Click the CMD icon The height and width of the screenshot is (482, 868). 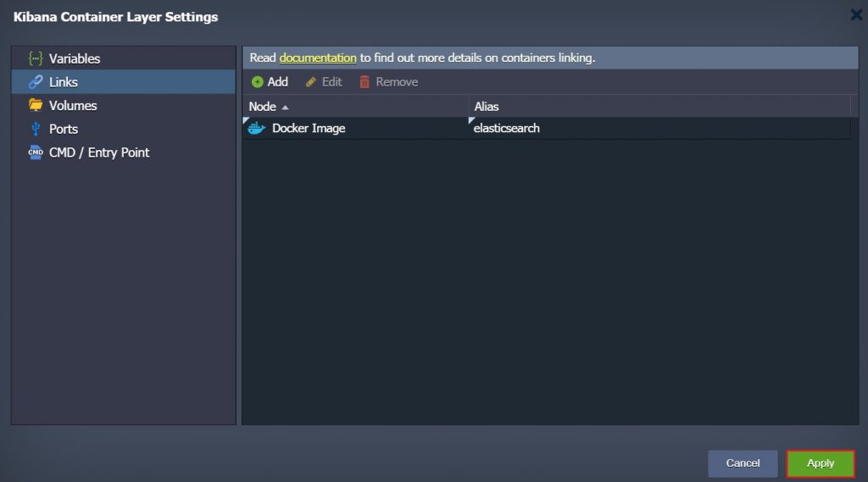click(x=36, y=152)
